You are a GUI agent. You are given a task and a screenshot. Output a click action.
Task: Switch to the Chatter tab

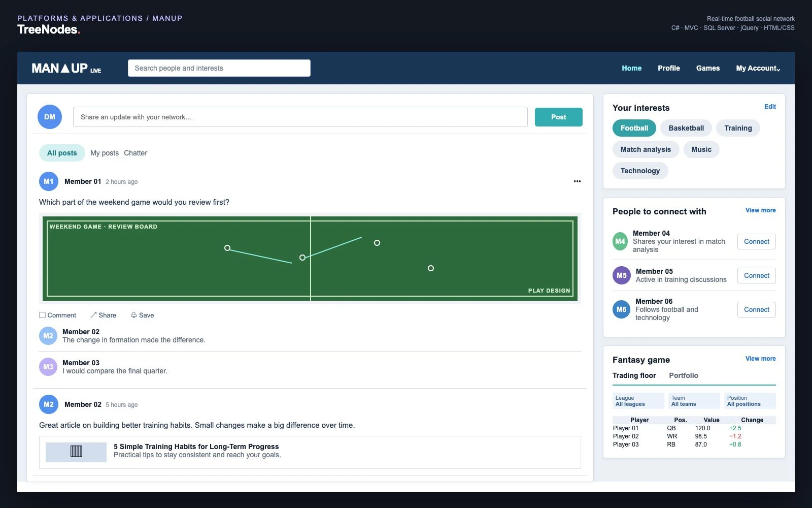coord(136,153)
